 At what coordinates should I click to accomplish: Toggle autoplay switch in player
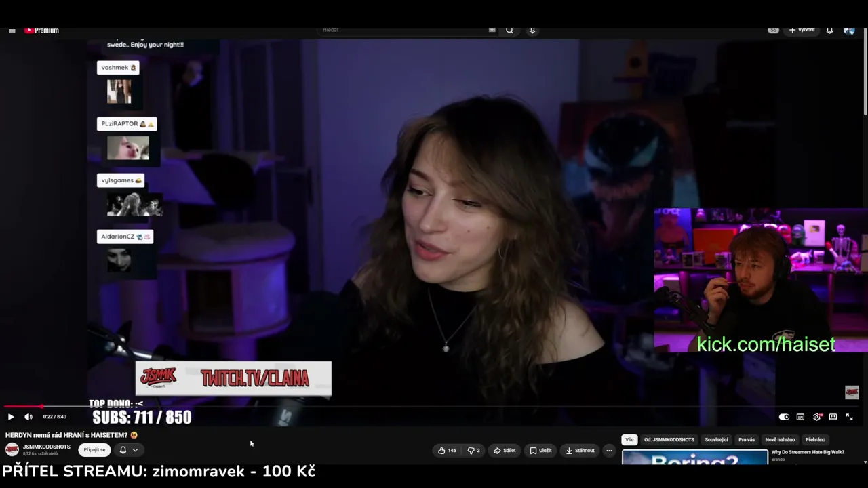784,417
